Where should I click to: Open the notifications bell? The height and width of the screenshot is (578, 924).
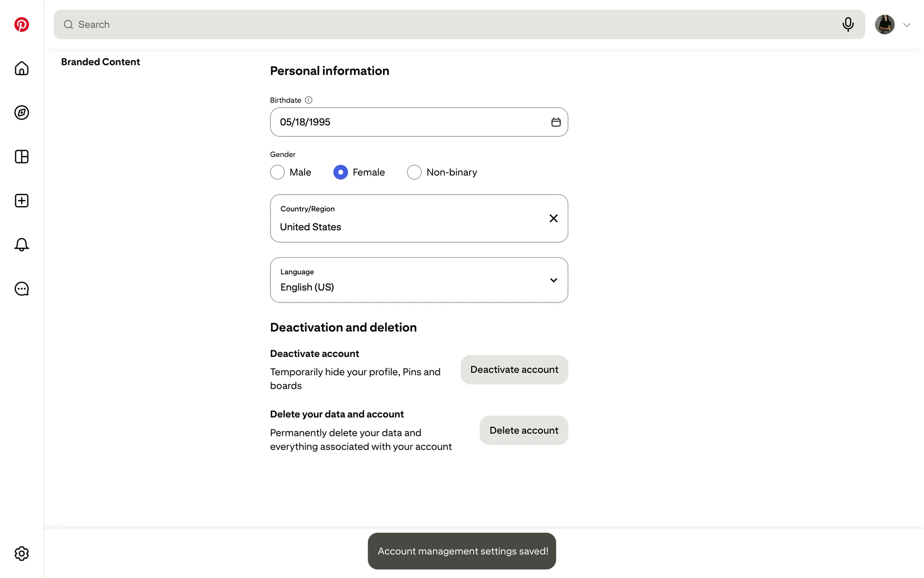point(22,245)
